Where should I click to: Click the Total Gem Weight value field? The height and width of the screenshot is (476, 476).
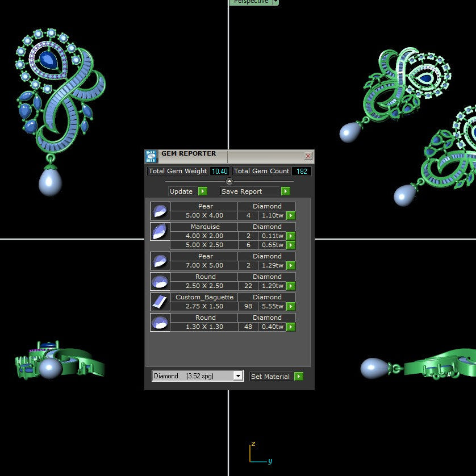(219, 171)
